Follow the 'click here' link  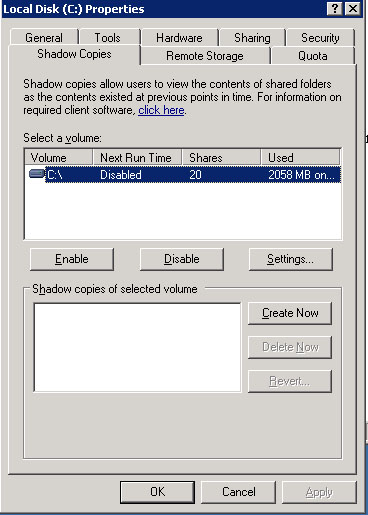(161, 110)
